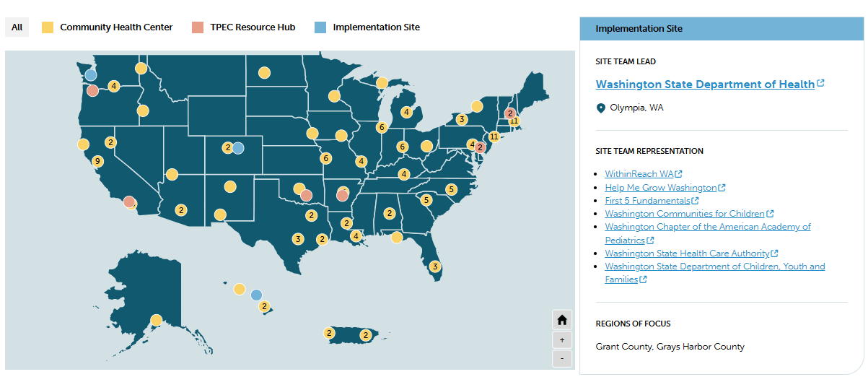Open the cluster of 11 in Massachusetts
Screen dimensions: 868x377
coord(514,121)
